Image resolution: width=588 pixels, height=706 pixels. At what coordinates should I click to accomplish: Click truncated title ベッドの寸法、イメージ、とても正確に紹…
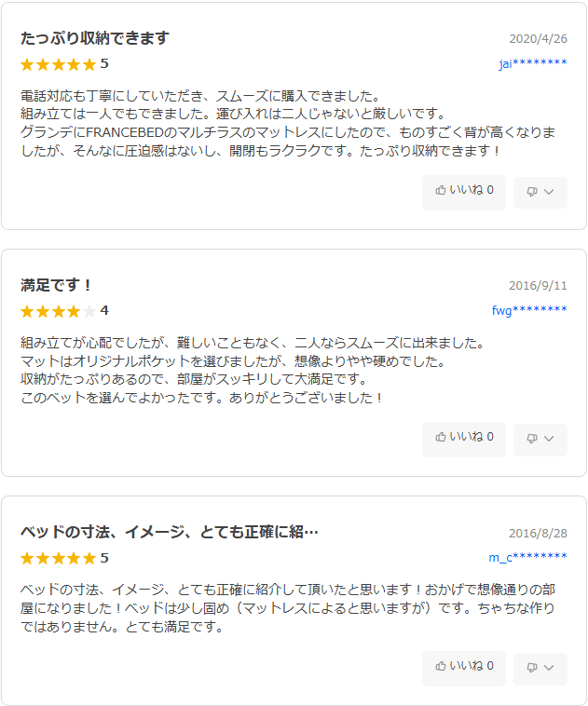click(170, 532)
